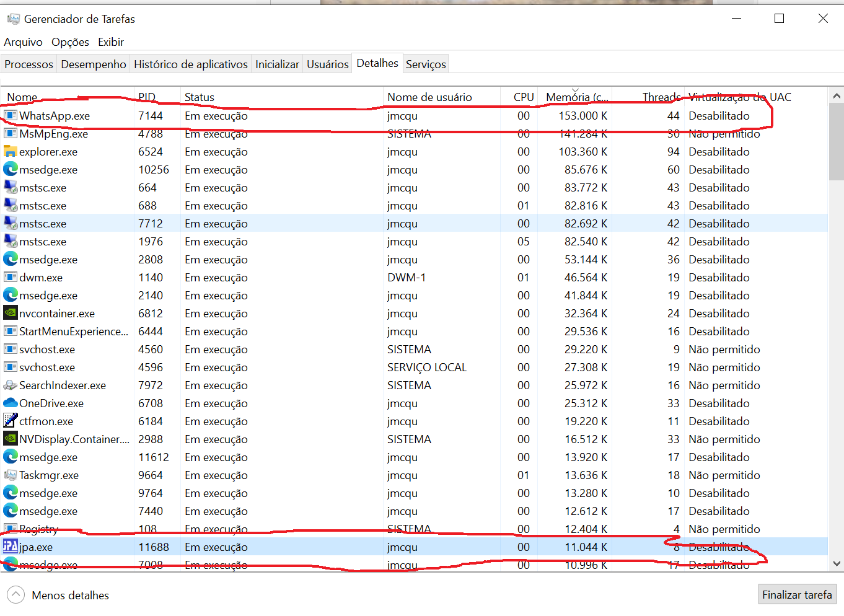The height and width of the screenshot is (616, 844).
Task: Click the OneDrive.exe cloud icon
Action: tap(10, 403)
